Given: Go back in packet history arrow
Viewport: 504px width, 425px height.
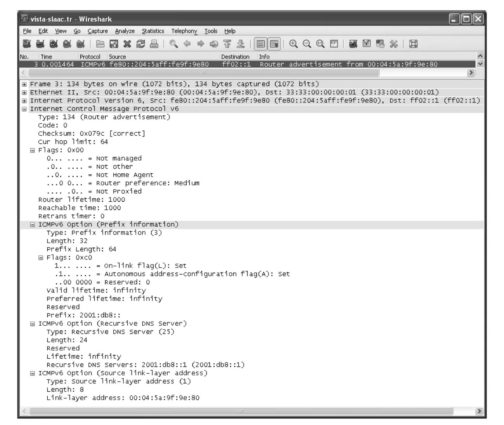Looking at the screenshot, I should (187, 44).
